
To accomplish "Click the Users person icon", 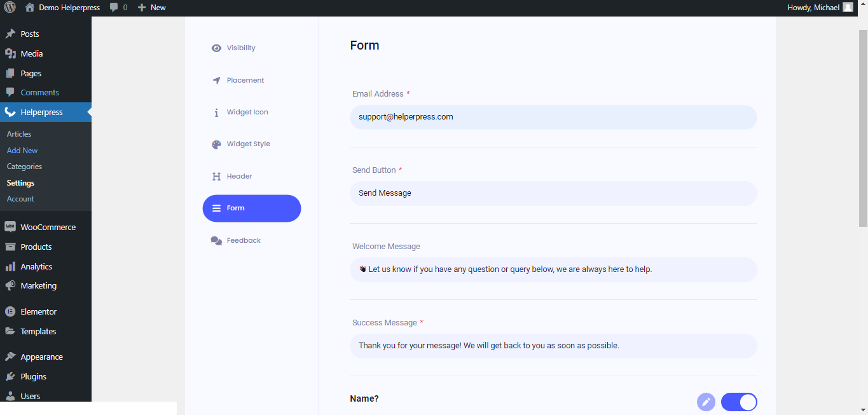I will point(10,397).
